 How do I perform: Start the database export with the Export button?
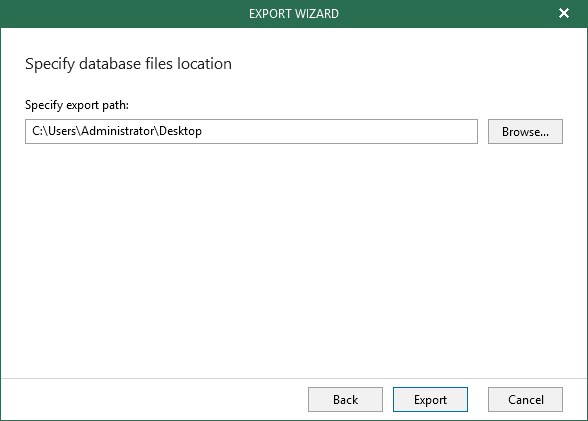point(430,400)
